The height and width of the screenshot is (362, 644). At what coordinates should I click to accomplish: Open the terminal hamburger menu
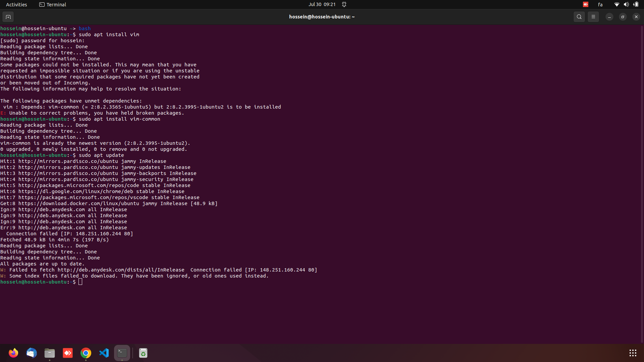593,17
